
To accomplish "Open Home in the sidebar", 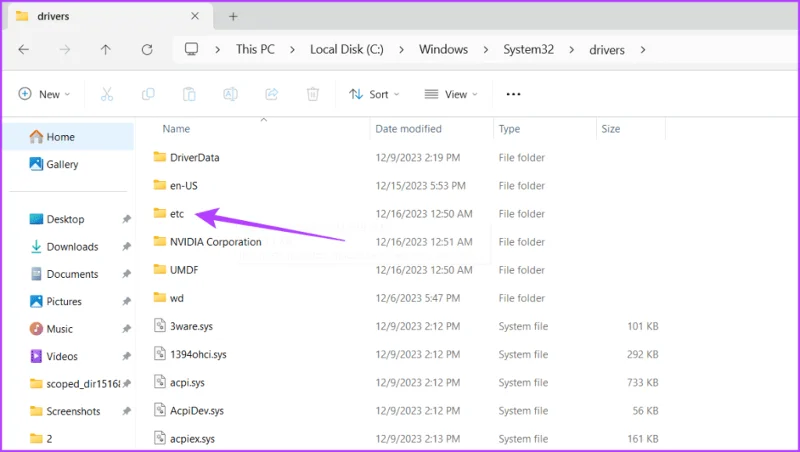I will (x=68, y=137).
